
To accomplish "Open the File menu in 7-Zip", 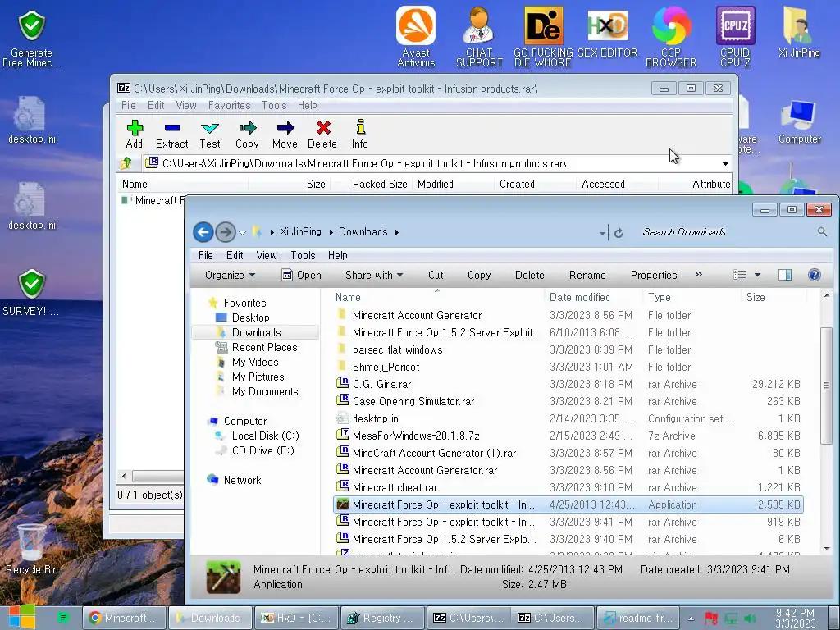I will (x=129, y=106).
